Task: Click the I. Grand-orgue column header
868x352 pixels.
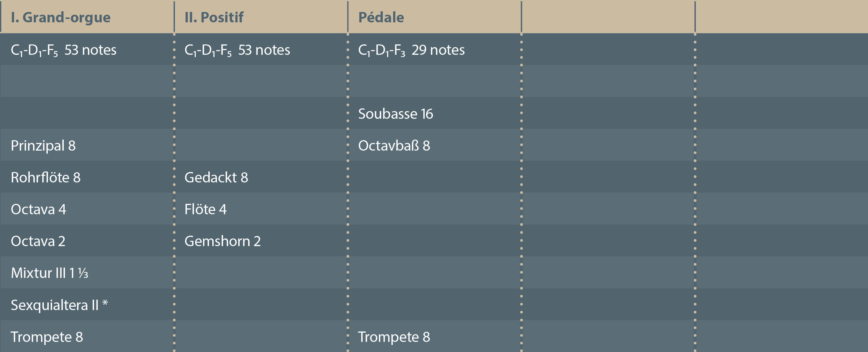Action: (x=61, y=17)
